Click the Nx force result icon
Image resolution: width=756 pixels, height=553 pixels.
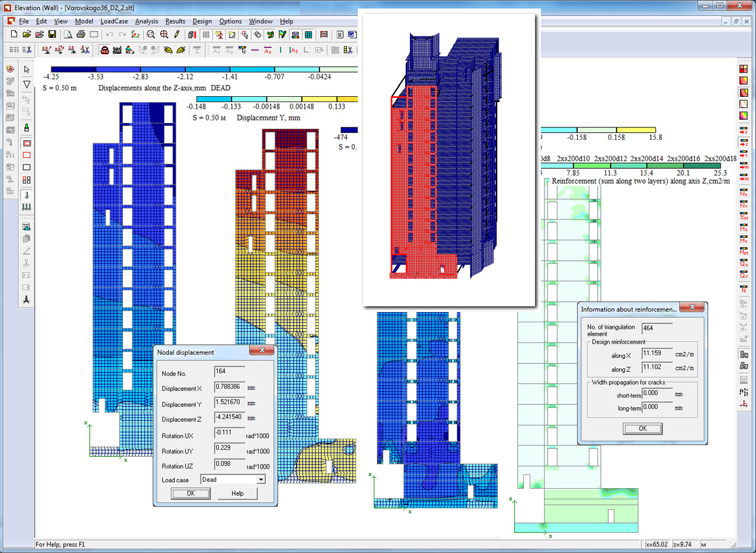pyautogui.click(x=744, y=193)
